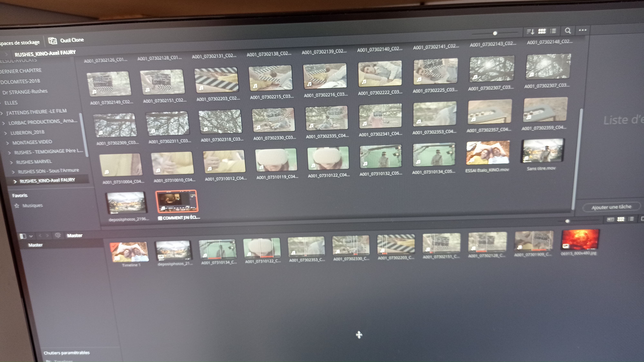The image size is (644, 362).
Task: Select A001_07302357_C04 clip thumbnail
Action: [490, 112]
